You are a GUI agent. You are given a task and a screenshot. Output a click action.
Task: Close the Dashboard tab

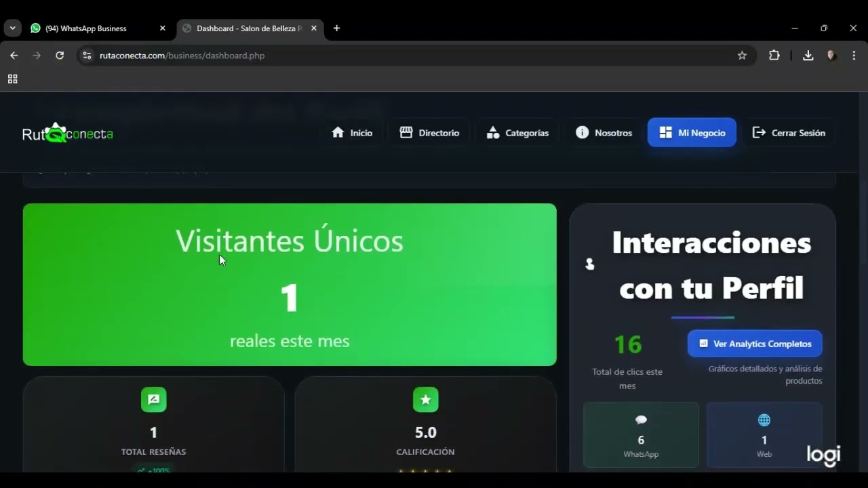point(313,28)
